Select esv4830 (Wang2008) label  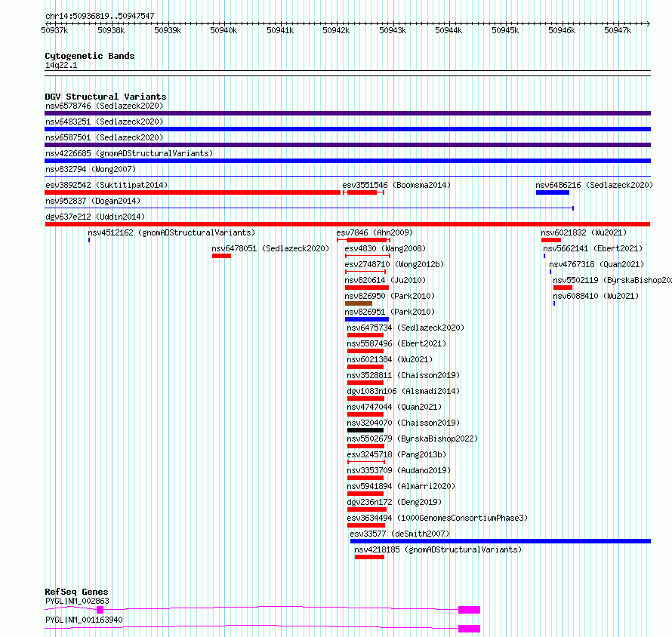385,248
